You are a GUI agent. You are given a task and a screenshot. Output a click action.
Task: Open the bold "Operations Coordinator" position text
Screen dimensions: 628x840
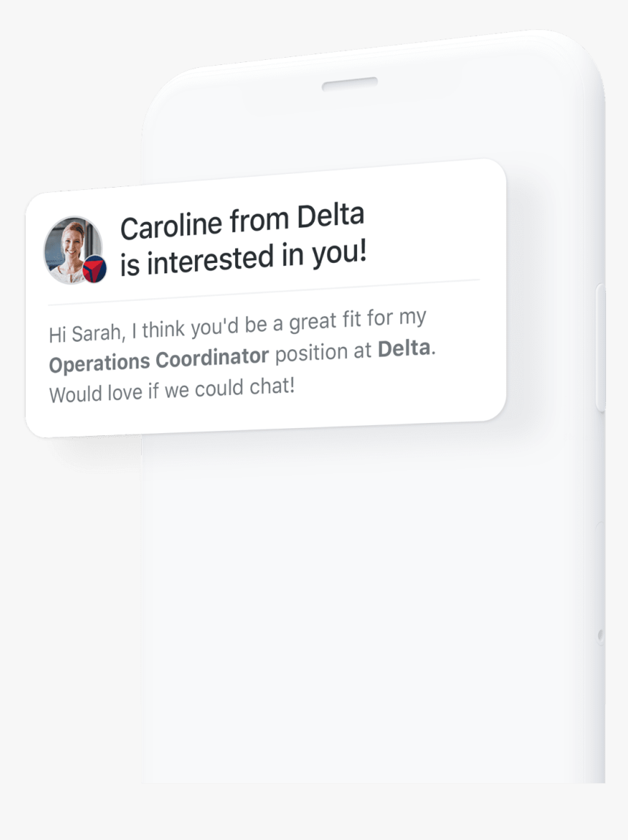(x=158, y=359)
